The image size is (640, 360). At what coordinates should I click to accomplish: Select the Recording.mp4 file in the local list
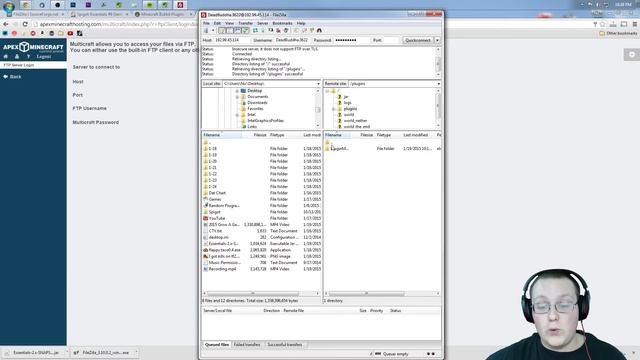222,269
